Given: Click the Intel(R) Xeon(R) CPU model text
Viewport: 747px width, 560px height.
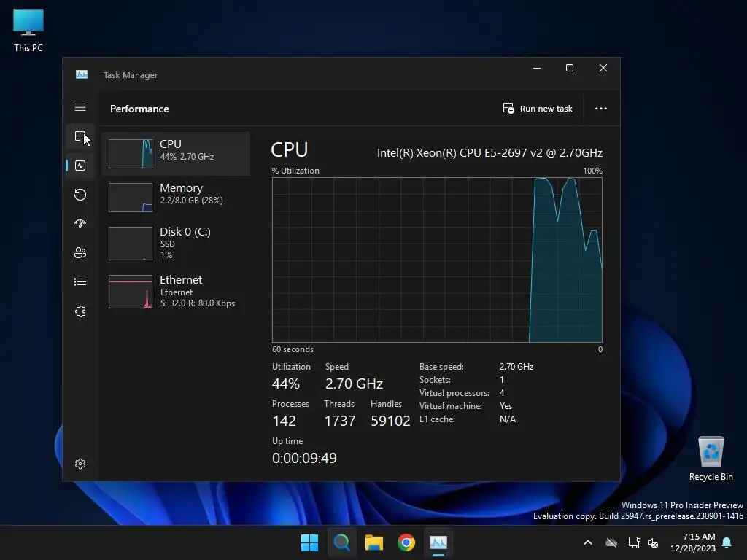Looking at the screenshot, I should tap(489, 153).
